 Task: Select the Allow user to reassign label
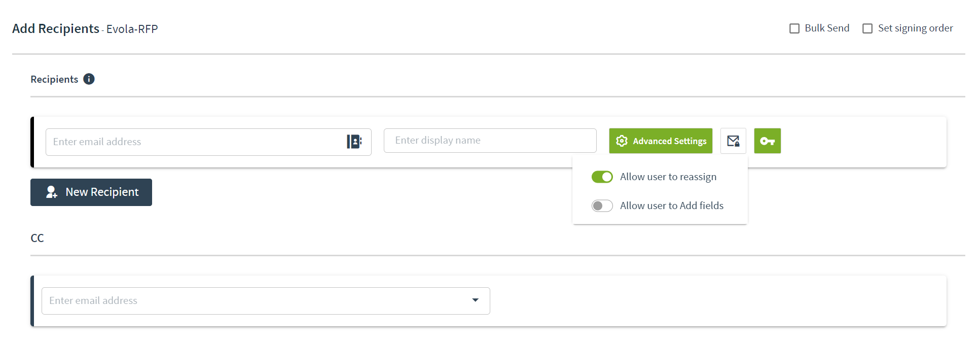click(x=668, y=177)
